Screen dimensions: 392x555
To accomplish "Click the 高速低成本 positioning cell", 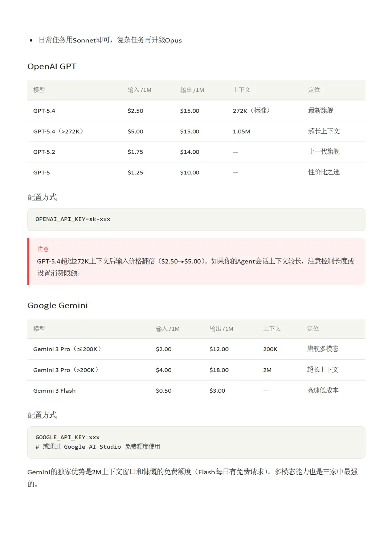I will (x=323, y=390).
